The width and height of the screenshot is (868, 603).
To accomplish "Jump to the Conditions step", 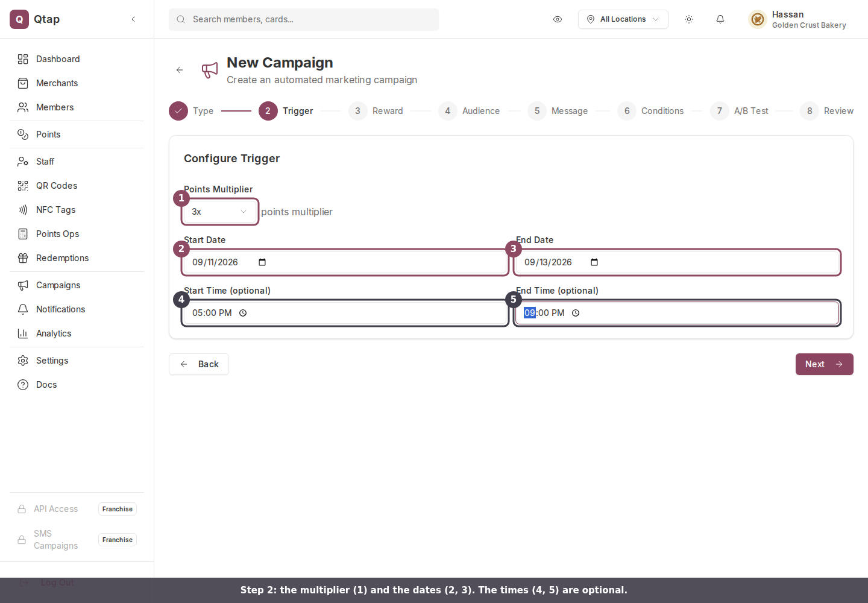I will pos(650,111).
